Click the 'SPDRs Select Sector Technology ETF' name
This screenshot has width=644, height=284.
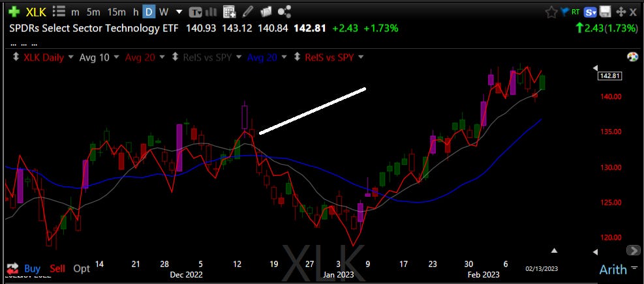[x=94, y=28]
